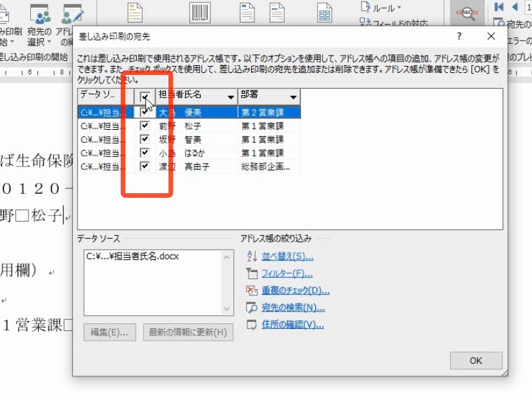This screenshot has width=532, height=402.
Task: Click the OK button to confirm recipients
Action: [476, 361]
